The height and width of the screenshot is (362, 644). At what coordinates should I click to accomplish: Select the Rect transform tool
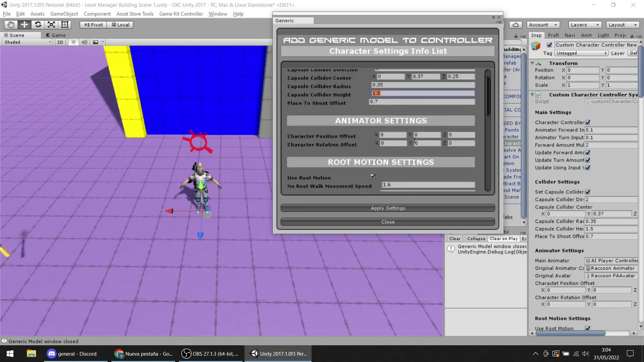64,24
